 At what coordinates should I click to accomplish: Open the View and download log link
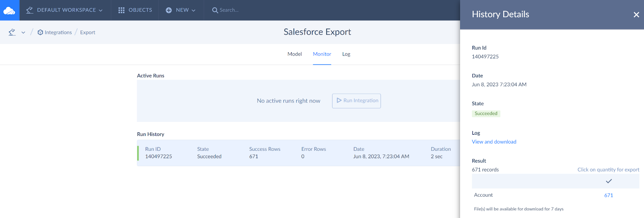click(x=494, y=142)
